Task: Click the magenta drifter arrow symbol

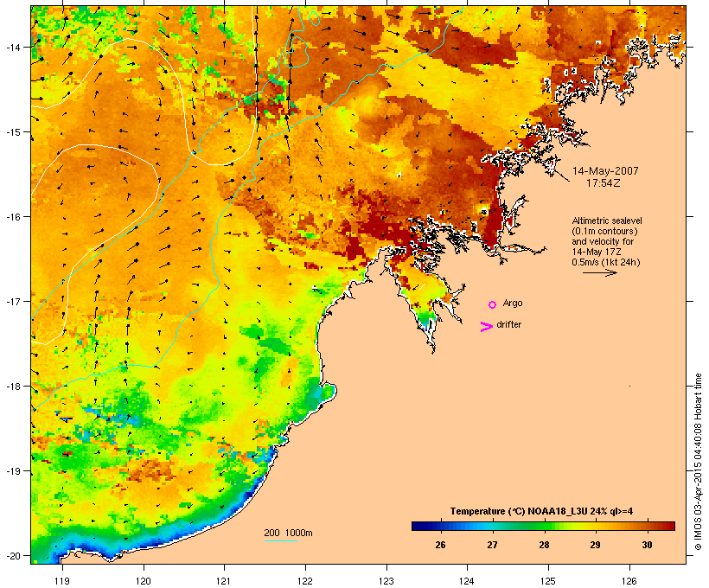Action: pos(486,327)
